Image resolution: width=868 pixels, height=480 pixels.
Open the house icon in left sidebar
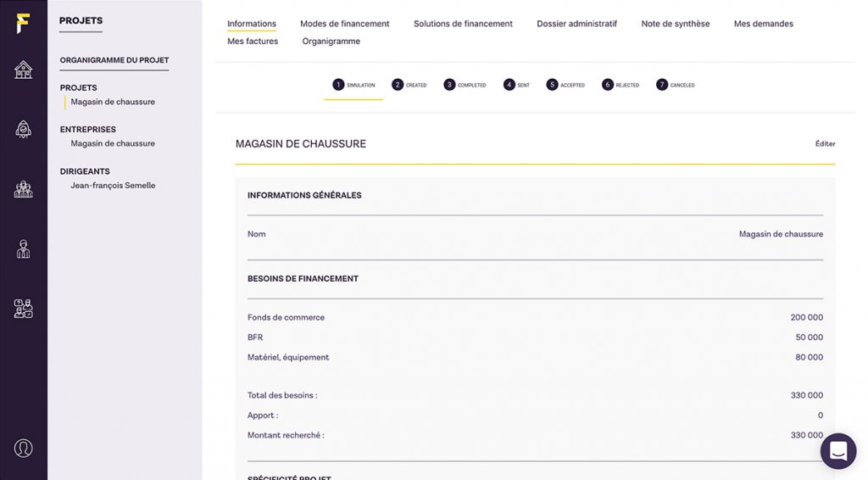pos(23,70)
